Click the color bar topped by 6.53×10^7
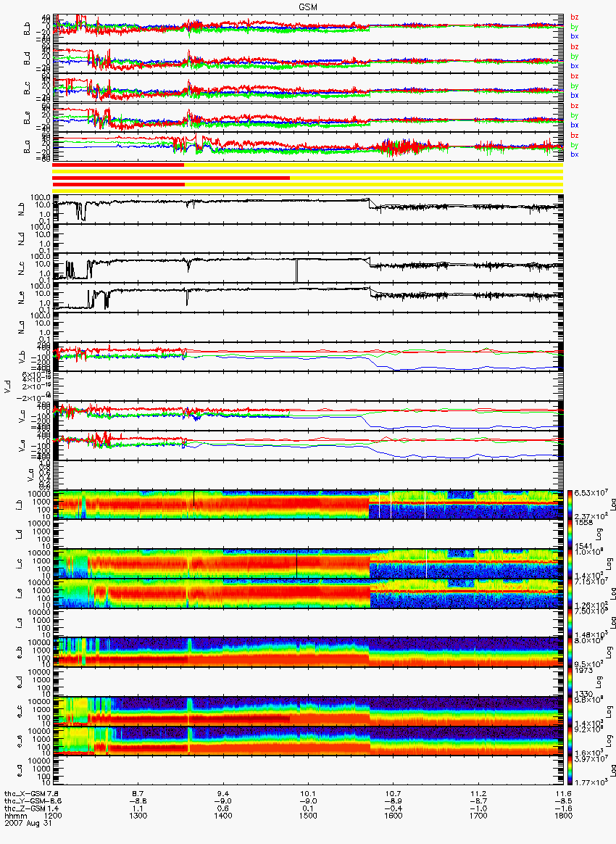The image size is (616, 844). point(569,505)
